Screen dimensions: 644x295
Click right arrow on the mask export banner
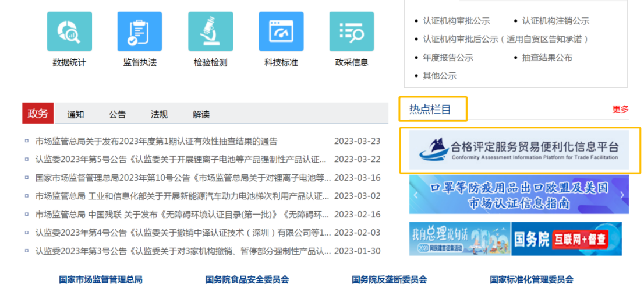[622, 195]
